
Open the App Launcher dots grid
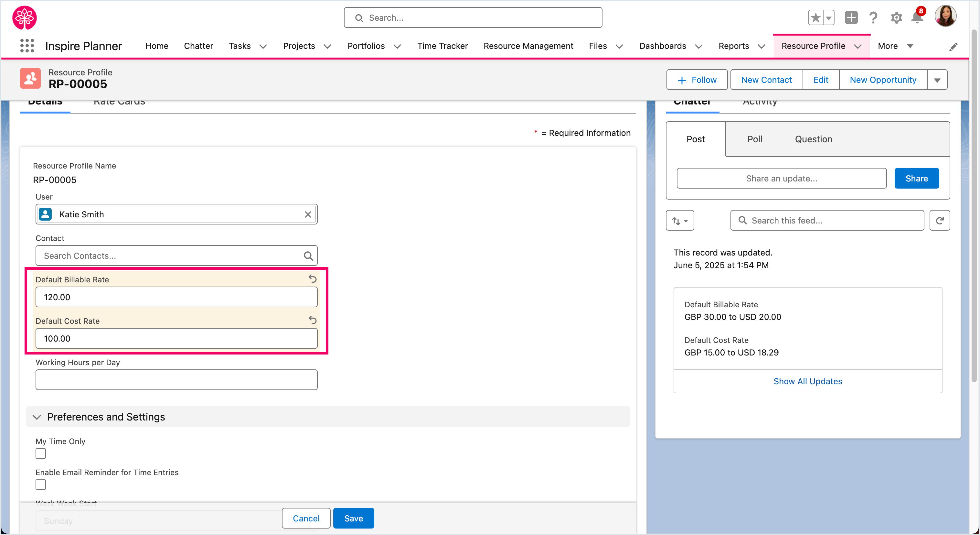pos(27,46)
